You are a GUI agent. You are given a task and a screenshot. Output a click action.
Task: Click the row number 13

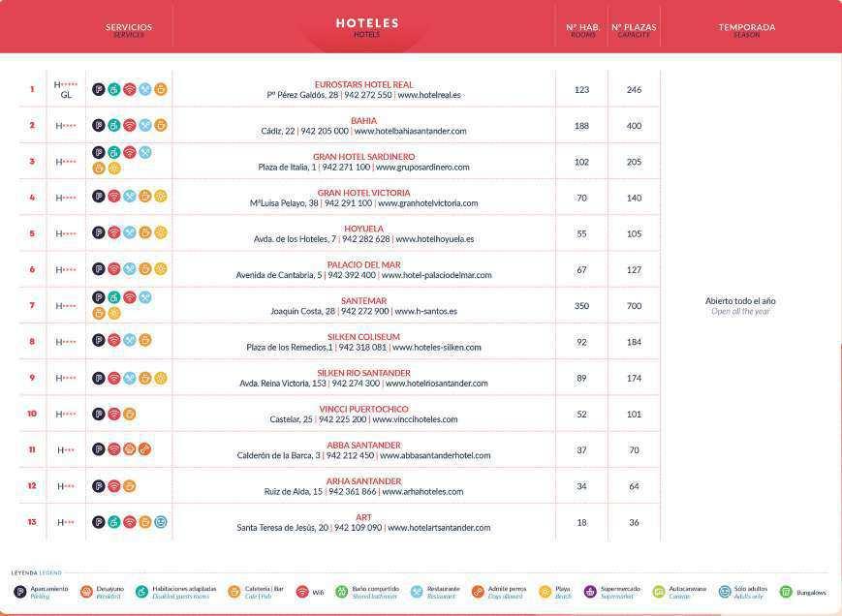[32, 521]
